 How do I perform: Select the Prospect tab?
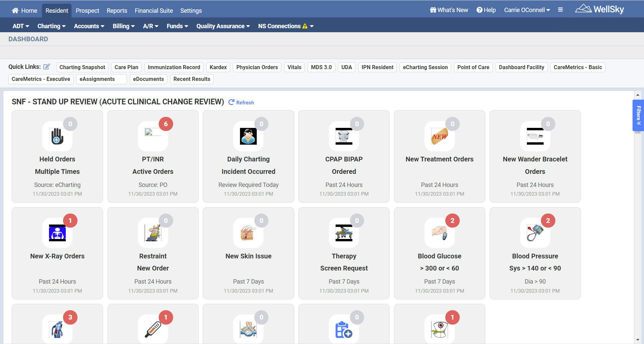pos(87,10)
